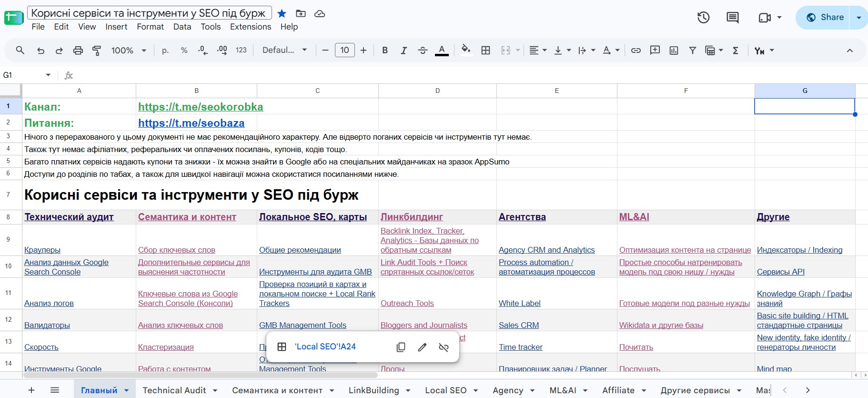Move document to folder icon
The height and width of the screenshot is (398, 868).
301,13
